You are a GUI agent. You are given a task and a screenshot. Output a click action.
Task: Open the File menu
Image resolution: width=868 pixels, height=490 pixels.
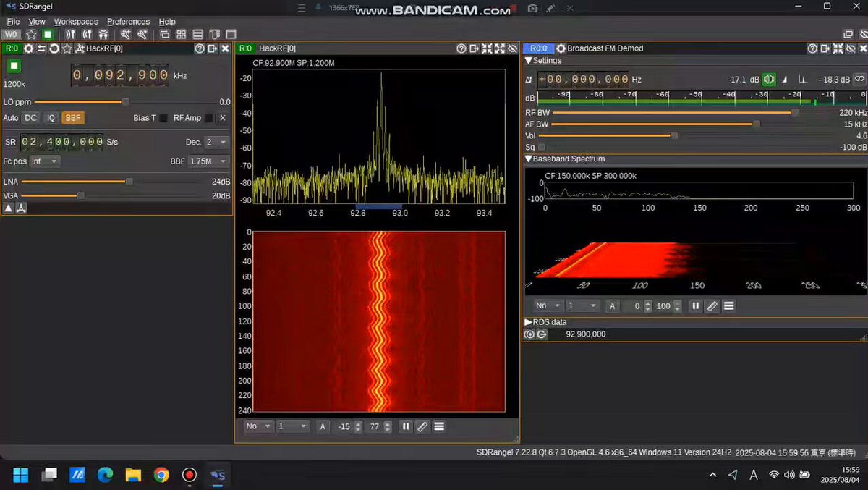tap(13, 22)
